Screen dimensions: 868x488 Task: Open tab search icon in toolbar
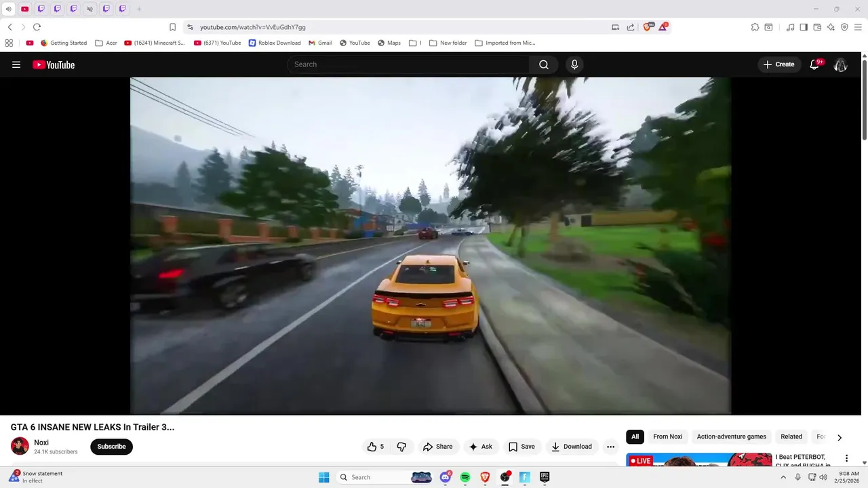click(x=768, y=27)
